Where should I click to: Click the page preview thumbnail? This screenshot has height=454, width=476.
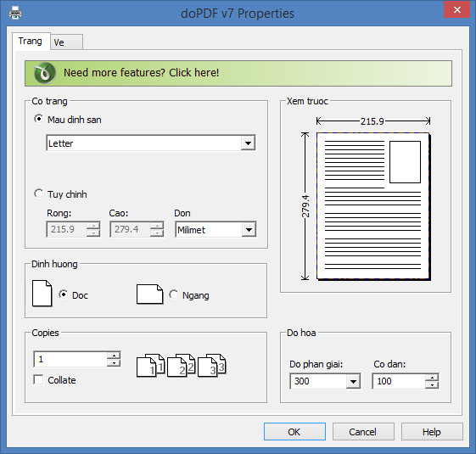click(x=373, y=206)
